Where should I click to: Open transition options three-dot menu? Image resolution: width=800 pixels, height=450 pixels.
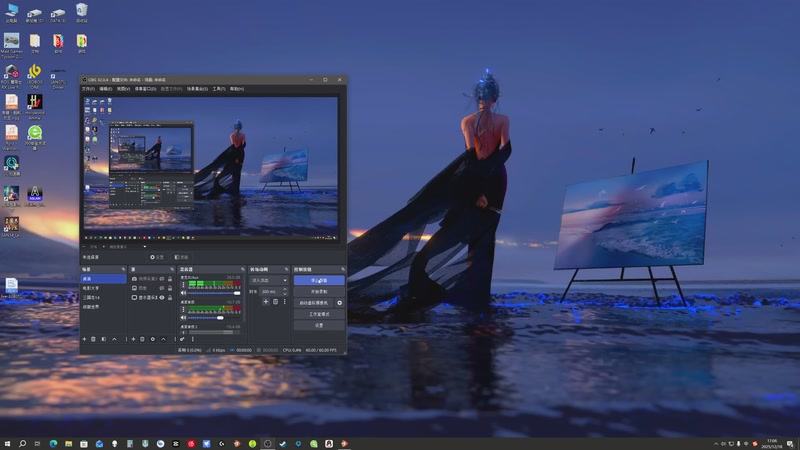[x=285, y=302]
